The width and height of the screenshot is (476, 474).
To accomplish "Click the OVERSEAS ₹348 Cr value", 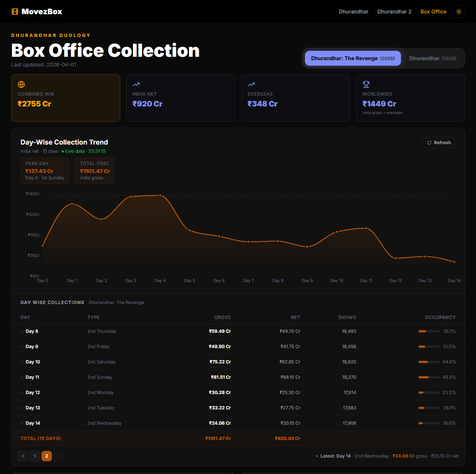I will (262, 104).
